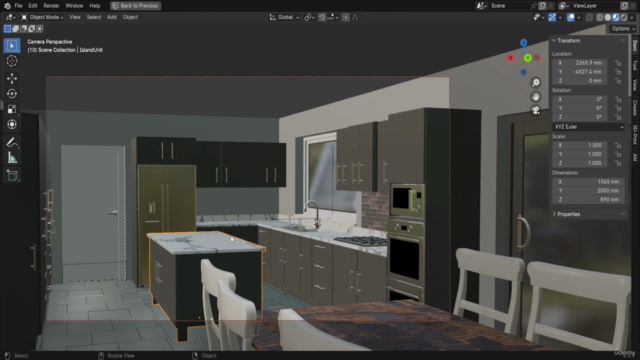Image resolution: width=640 pixels, height=360 pixels.
Task: Open the viewport Object menu
Action: (130, 17)
